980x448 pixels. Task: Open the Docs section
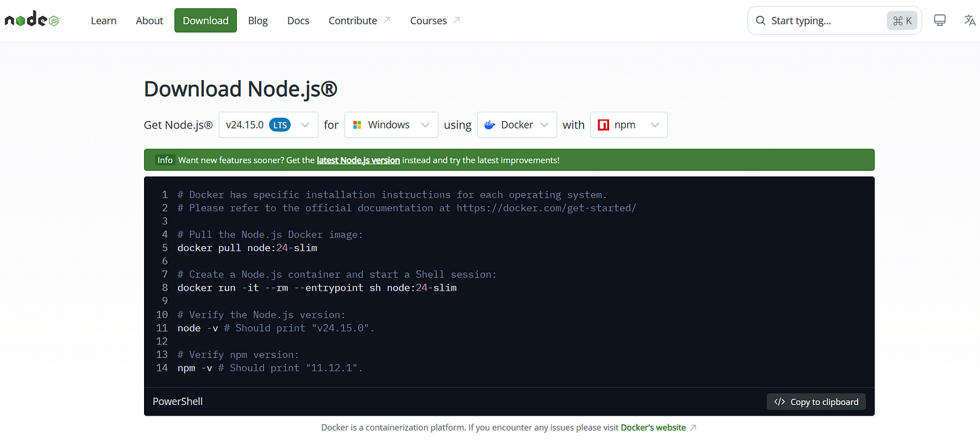pyautogui.click(x=298, y=21)
